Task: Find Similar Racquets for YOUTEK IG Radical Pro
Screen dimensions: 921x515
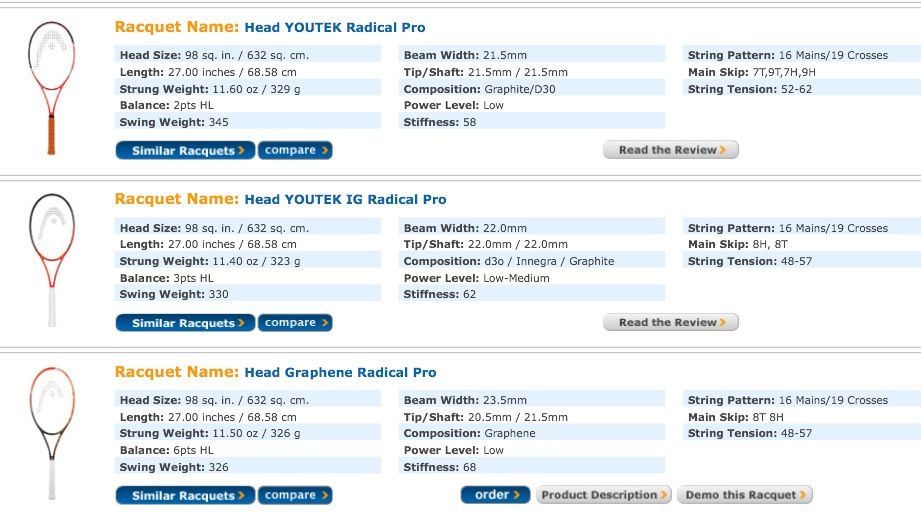Action: point(185,323)
